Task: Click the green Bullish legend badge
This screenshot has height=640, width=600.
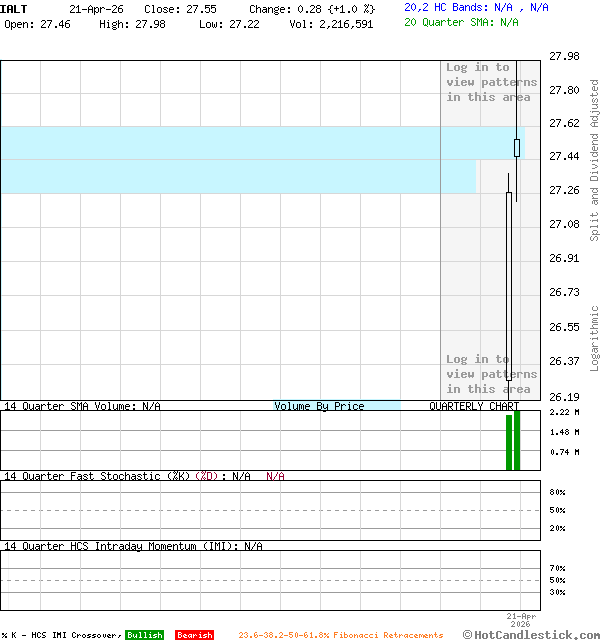Action: coord(145,635)
